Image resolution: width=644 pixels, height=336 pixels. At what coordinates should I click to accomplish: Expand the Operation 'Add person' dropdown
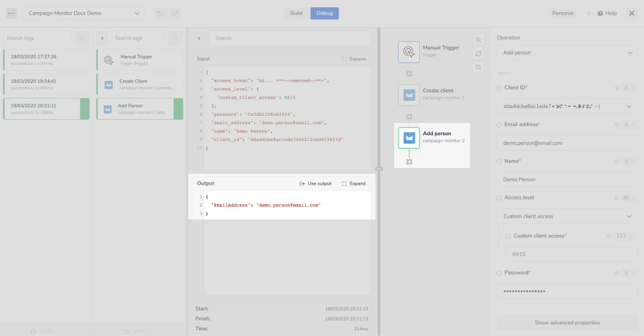click(x=567, y=53)
